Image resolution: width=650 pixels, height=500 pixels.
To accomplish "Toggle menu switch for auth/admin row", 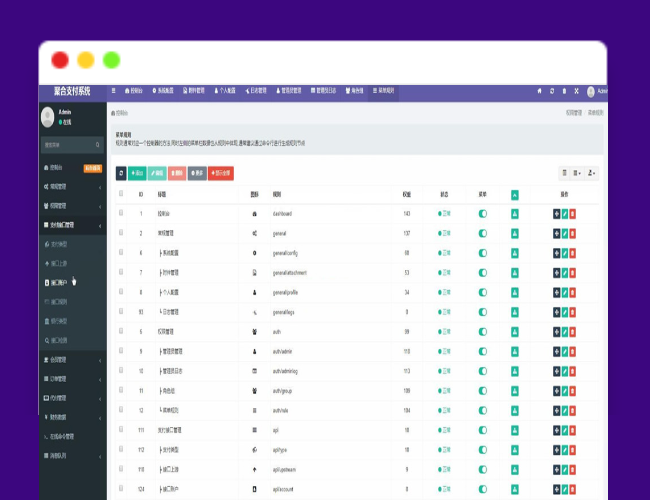I will (483, 351).
